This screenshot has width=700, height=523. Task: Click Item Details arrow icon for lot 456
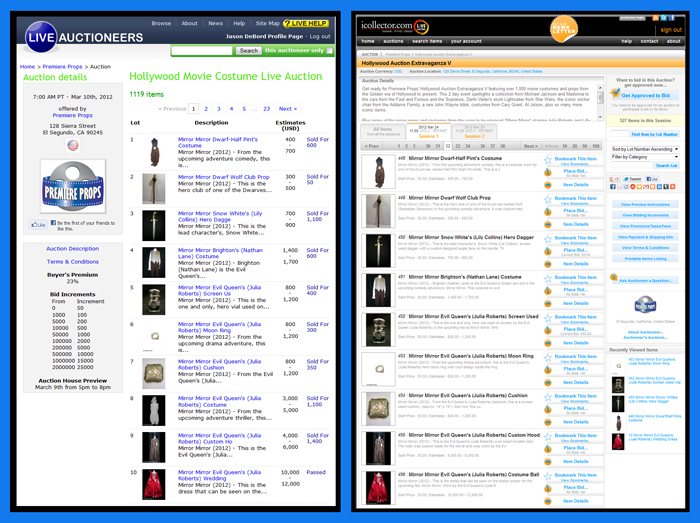point(548,501)
